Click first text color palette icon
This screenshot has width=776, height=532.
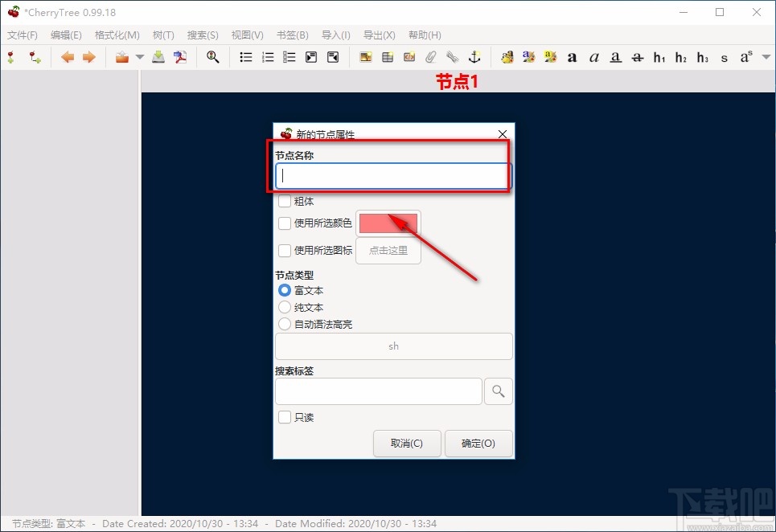coord(507,57)
